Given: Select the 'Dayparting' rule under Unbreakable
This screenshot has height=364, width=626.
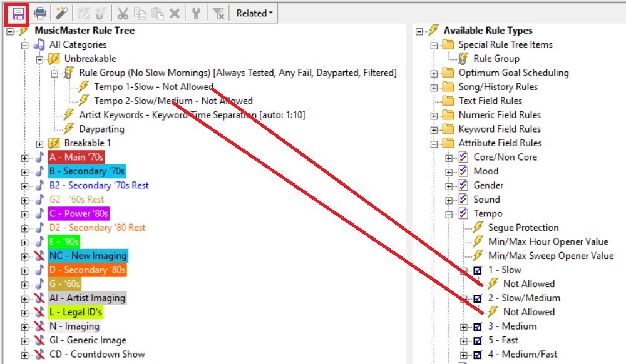Looking at the screenshot, I should click(102, 129).
